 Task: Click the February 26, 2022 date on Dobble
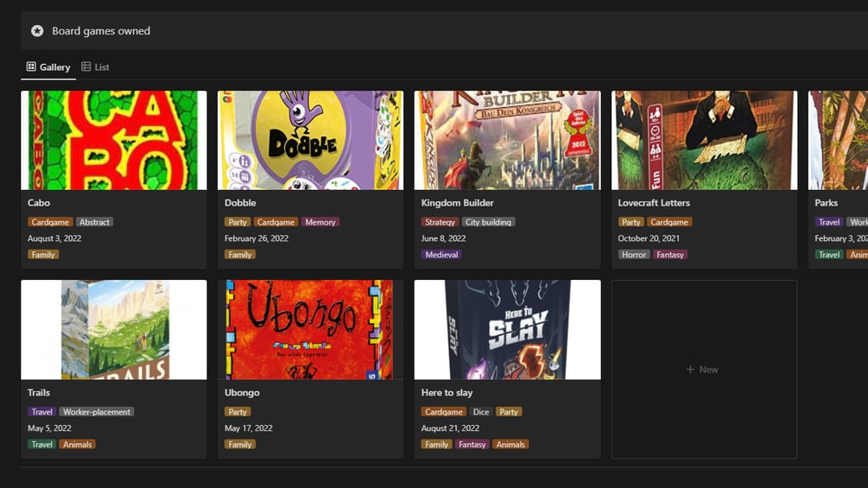tap(257, 238)
